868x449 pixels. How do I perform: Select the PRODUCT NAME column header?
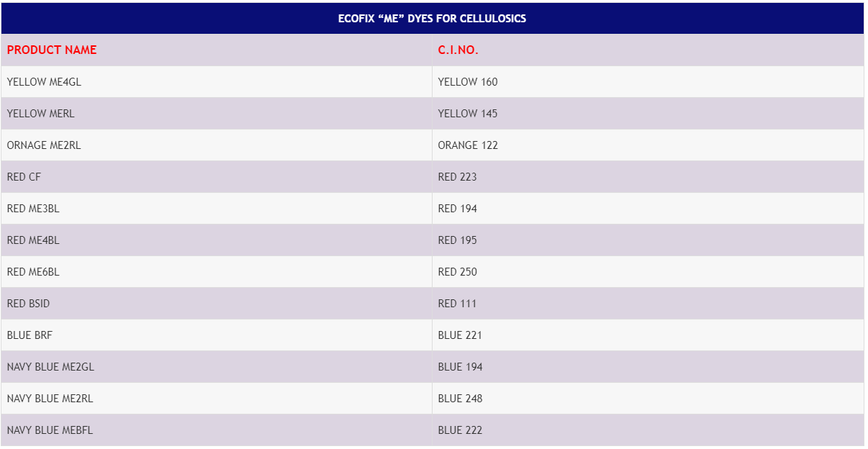point(52,50)
